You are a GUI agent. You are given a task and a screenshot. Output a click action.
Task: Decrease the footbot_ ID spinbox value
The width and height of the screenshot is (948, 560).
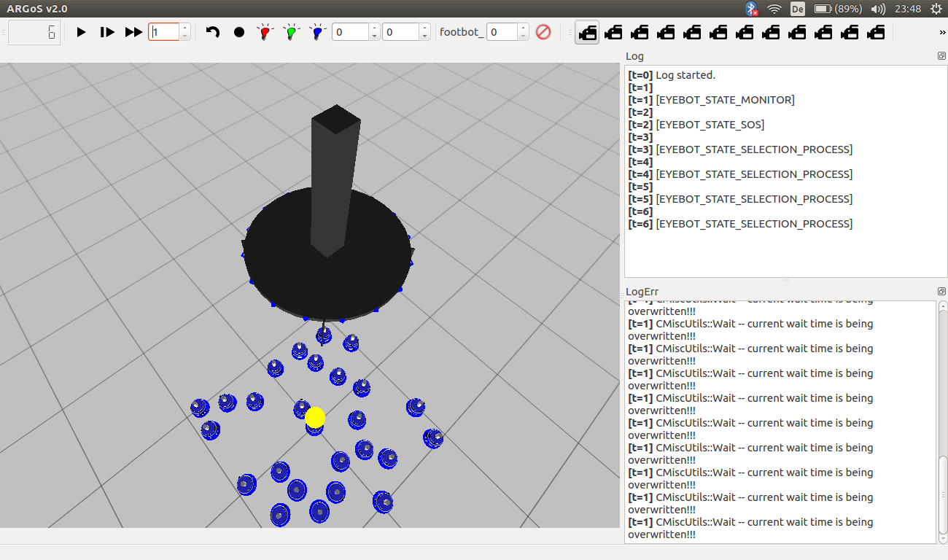[x=523, y=36]
